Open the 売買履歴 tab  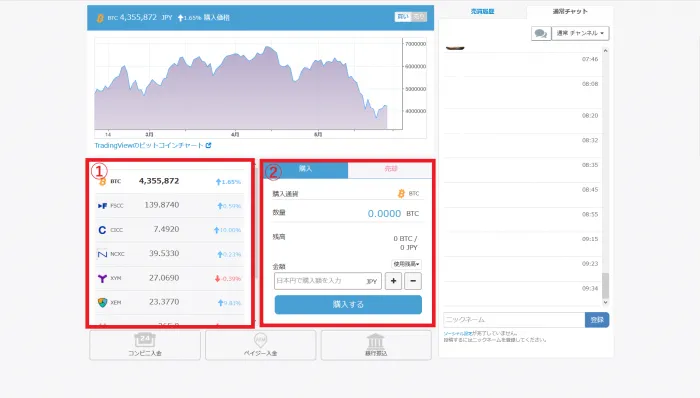pyautogui.click(x=483, y=12)
